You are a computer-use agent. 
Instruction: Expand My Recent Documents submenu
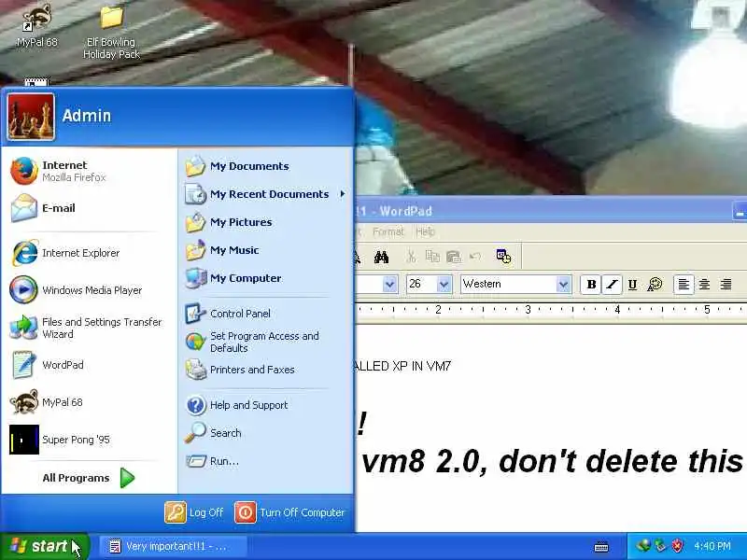click(265, 194)
